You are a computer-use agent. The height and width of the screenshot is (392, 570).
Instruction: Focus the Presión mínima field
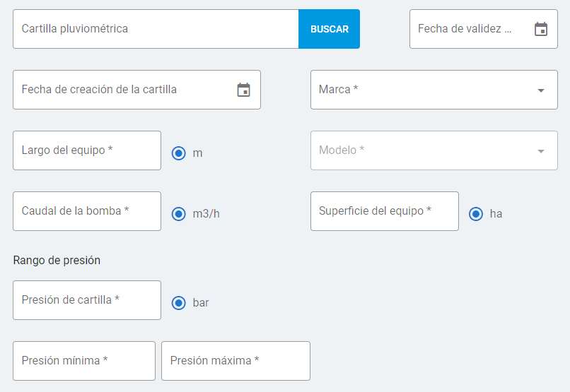[x=84, y=361]
